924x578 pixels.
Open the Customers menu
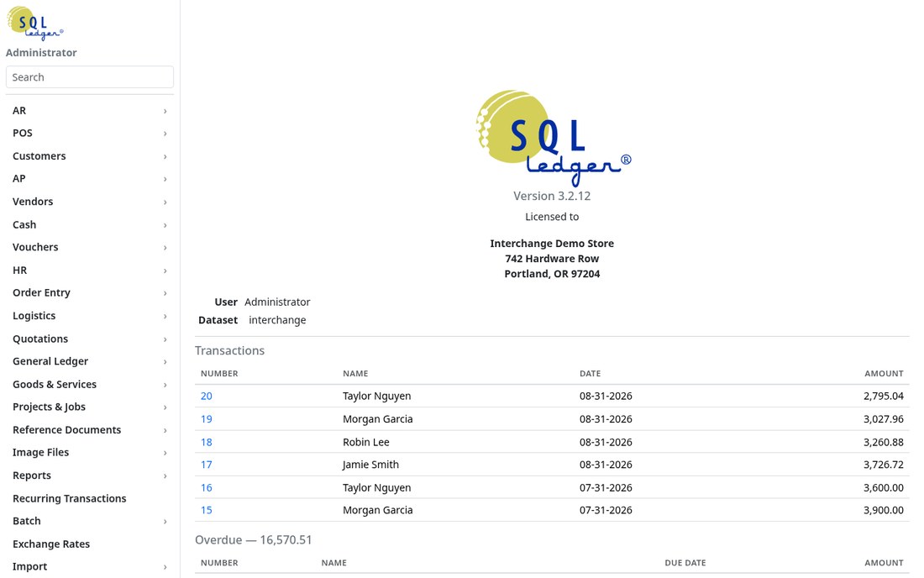(90, 156)
